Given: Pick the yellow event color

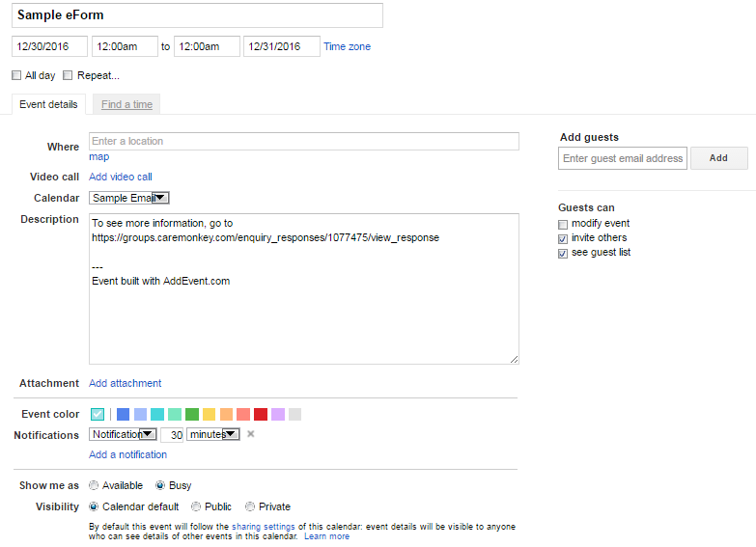Looking at the screenshot, I should (x=210, y=414).
